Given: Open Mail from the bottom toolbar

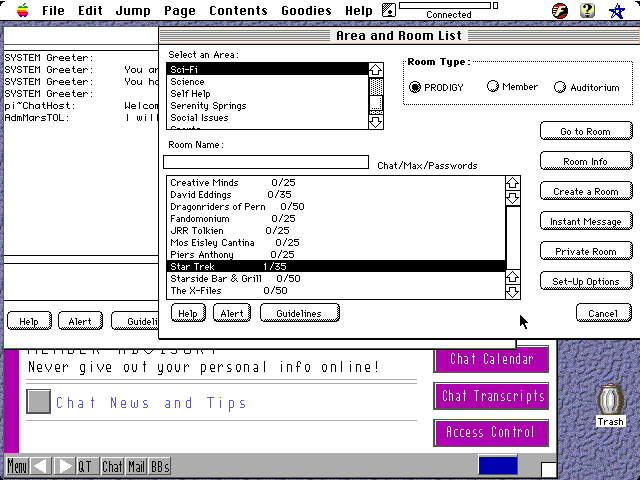Looking at the screenshot, I should click(136, 466).
